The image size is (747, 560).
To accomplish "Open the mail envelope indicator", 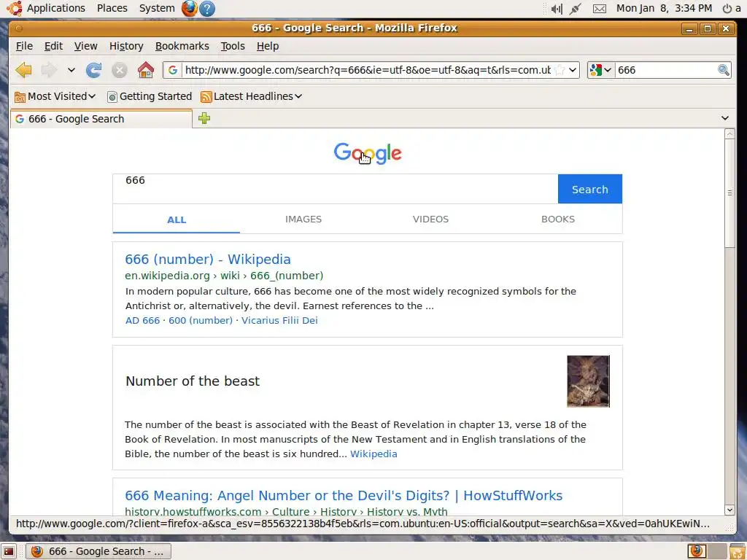I will pyautogui.click(x=600, y=9).
